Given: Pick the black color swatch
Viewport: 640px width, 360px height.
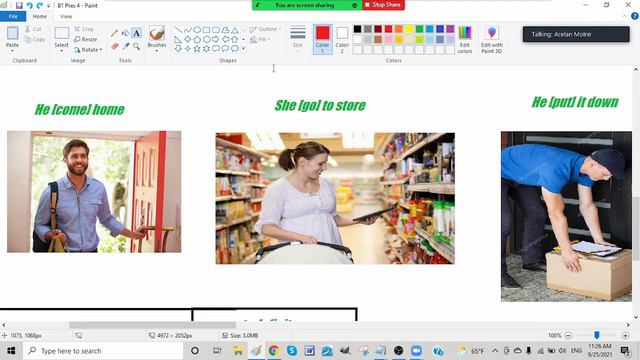Looking at the screenshot, I should pos(358,29).
